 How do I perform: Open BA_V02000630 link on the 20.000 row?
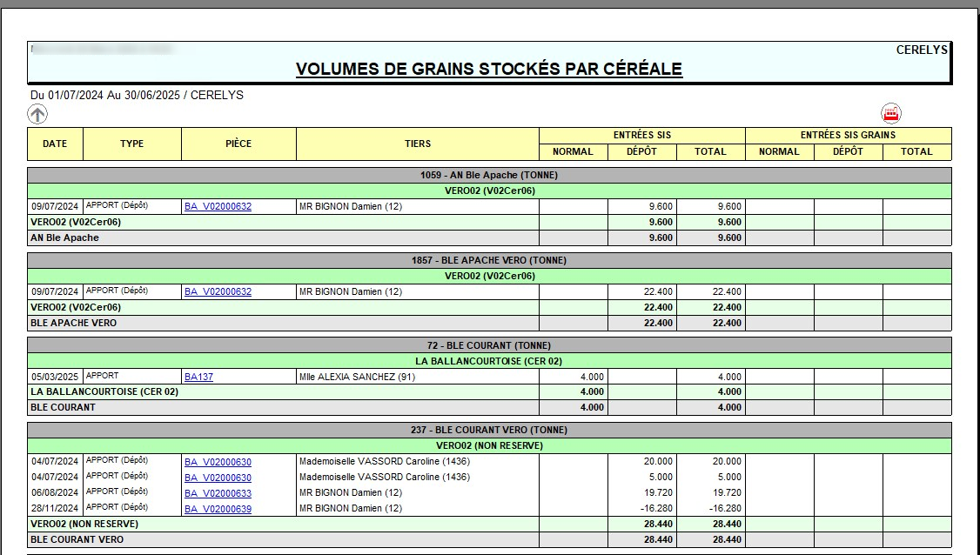pos(218,462)
